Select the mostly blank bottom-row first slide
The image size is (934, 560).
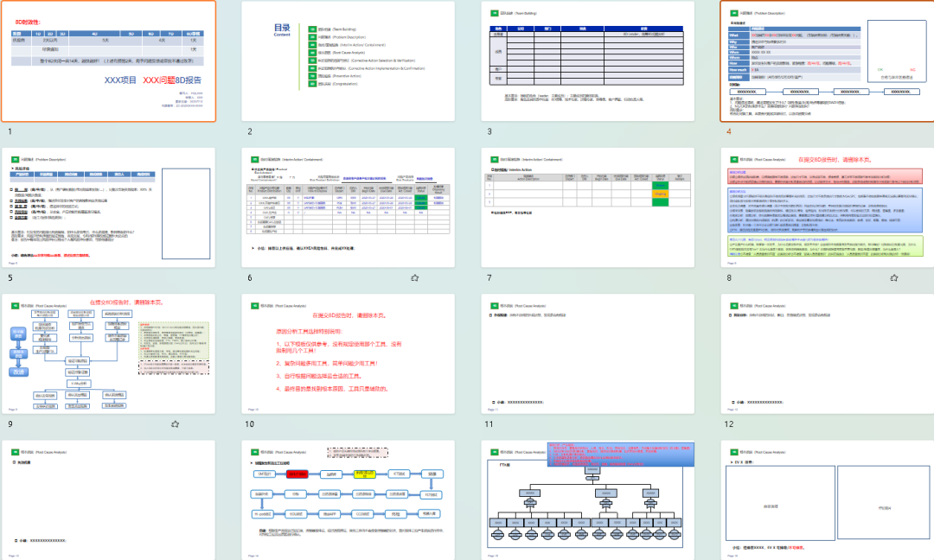click(108, 500)
